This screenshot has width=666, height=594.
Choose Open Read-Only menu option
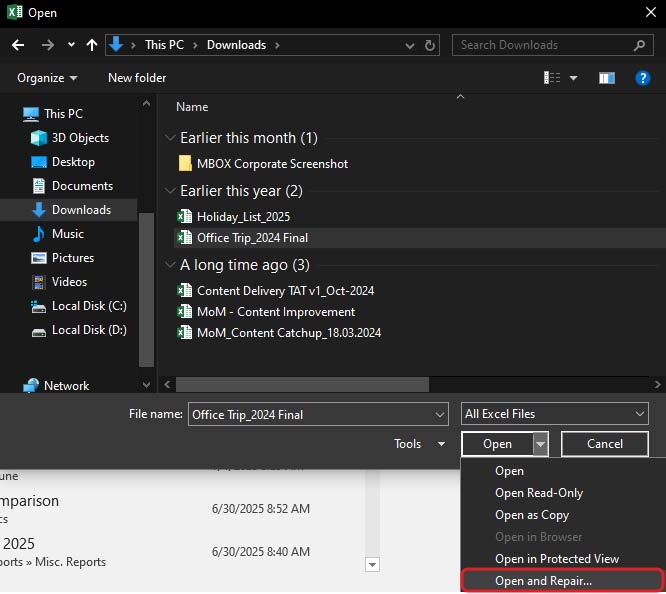pos(539,493)
